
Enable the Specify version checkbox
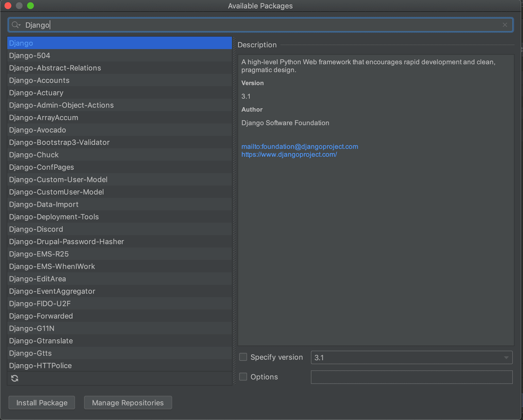(x=243, y=357)
